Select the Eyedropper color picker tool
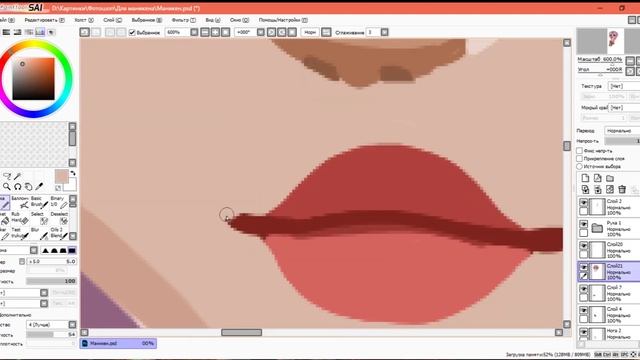Viewport: 640px width, 360px height. [x=39, y=187]
